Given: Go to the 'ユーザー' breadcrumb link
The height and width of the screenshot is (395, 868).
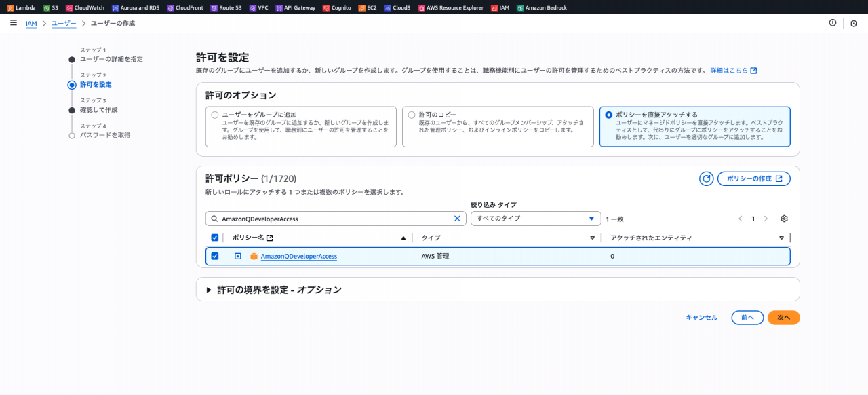Looking at the screenshot, I should (64, 23).
